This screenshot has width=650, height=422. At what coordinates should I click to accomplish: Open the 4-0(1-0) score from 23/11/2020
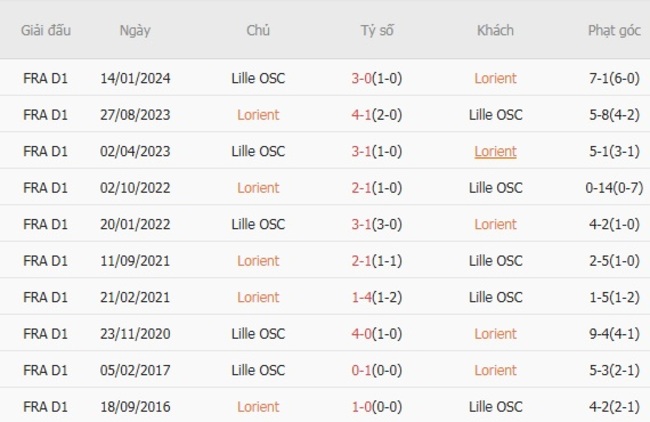pos(376,334)
